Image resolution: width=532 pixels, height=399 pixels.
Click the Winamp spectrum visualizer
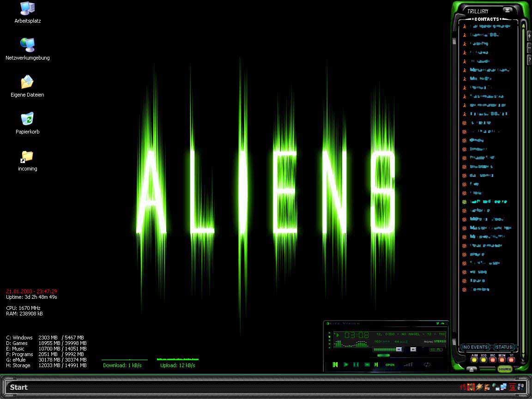[351, 344]
